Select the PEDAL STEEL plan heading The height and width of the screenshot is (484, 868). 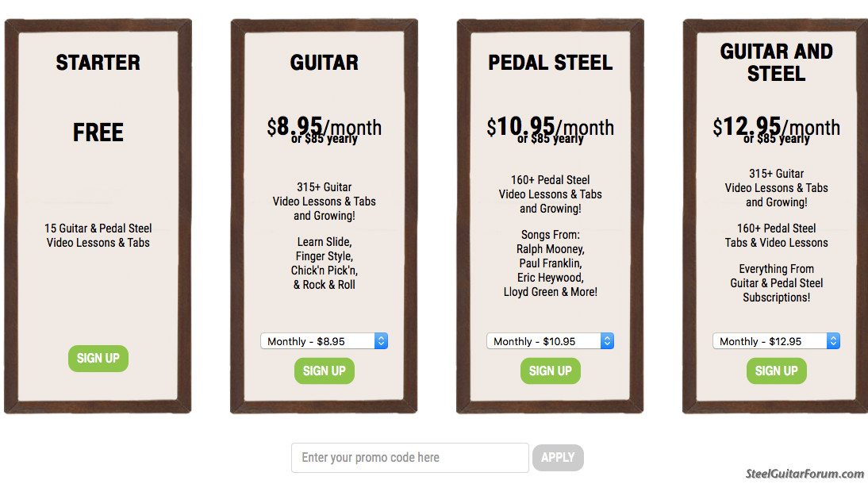[551, 63]
